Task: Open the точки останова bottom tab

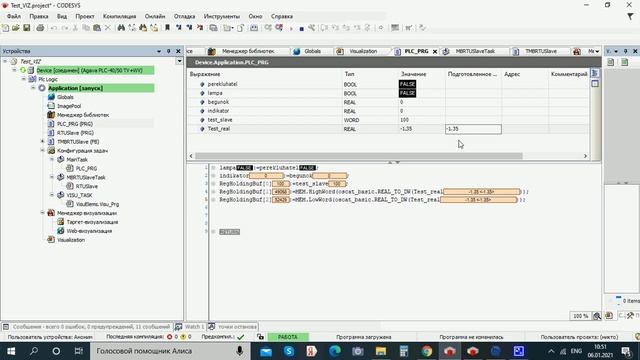Action: point(233,327)
